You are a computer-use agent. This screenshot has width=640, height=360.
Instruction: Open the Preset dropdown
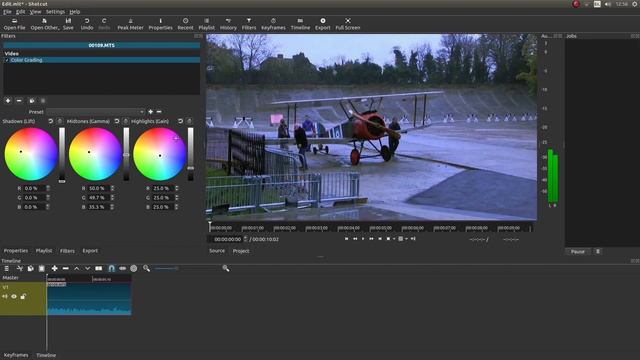point(96,111)
